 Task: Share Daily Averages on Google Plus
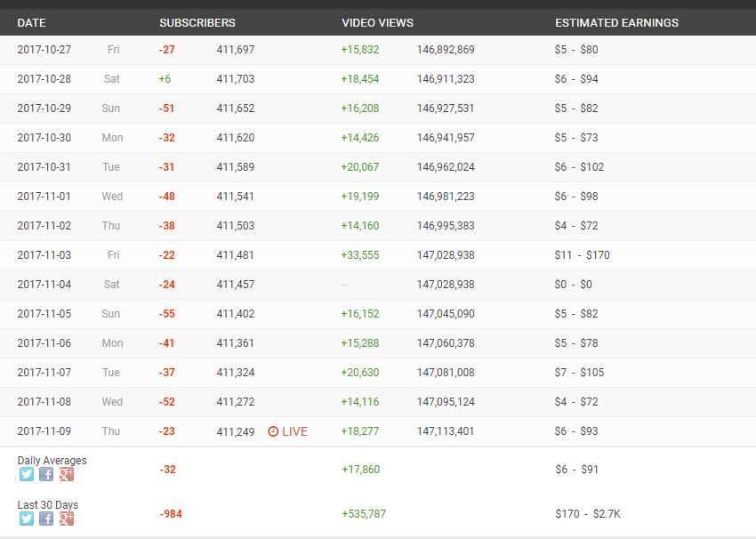pyautogui.click(x=67, y=474)
